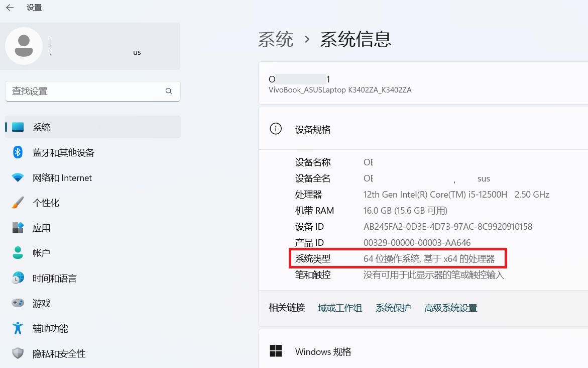Click the 设置 window title
The image size is (588, 368).
[34, 8]
